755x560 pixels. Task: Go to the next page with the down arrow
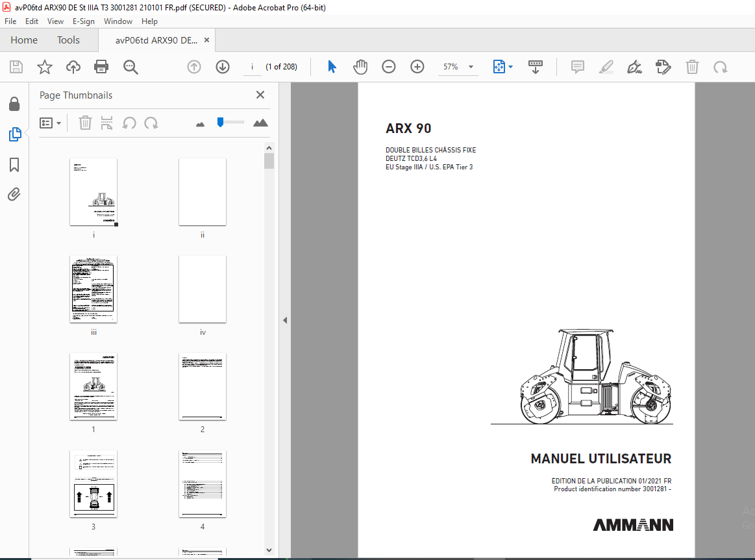pos(223,67)
